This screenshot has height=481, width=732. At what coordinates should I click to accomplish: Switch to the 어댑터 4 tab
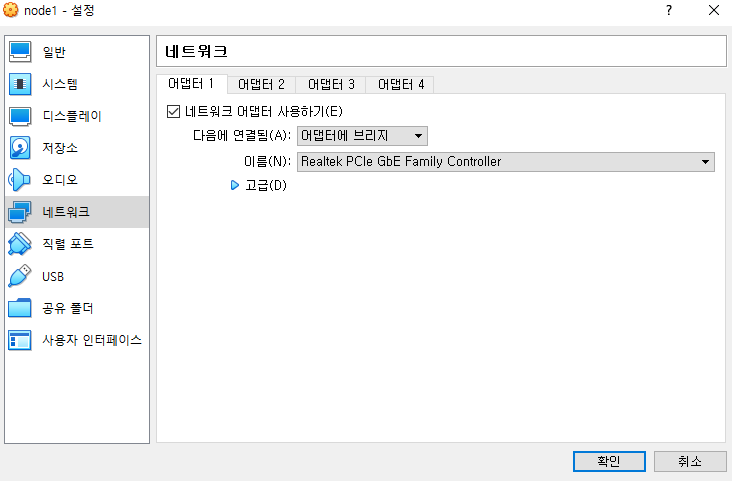[x=400, y=84]
